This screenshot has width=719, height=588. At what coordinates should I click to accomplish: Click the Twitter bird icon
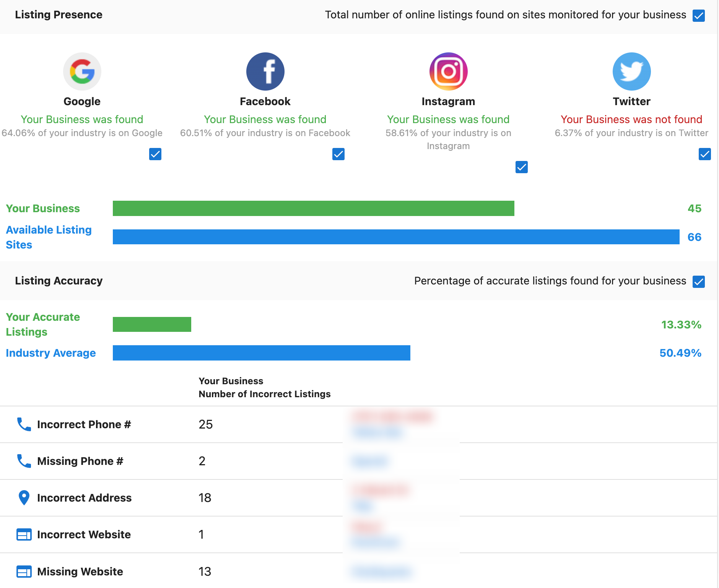click(x=631, y=71)
